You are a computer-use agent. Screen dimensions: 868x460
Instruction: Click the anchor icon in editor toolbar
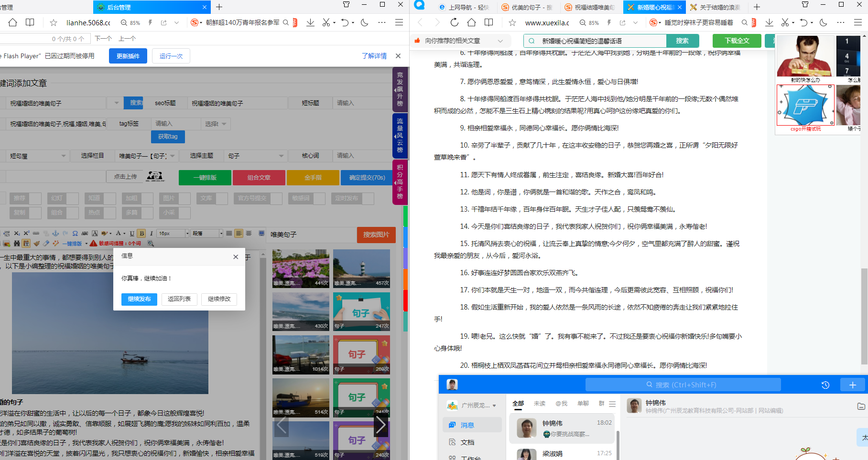pos(56,234)
